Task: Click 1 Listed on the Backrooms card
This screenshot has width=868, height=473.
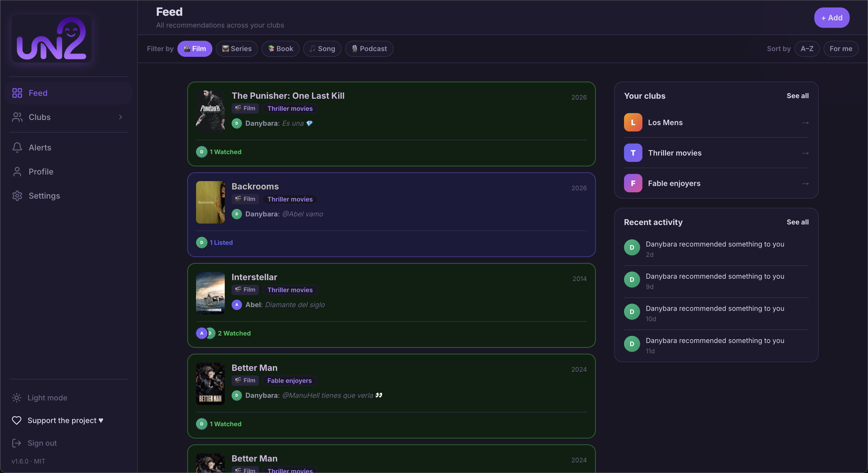Action: pos(221,243)
